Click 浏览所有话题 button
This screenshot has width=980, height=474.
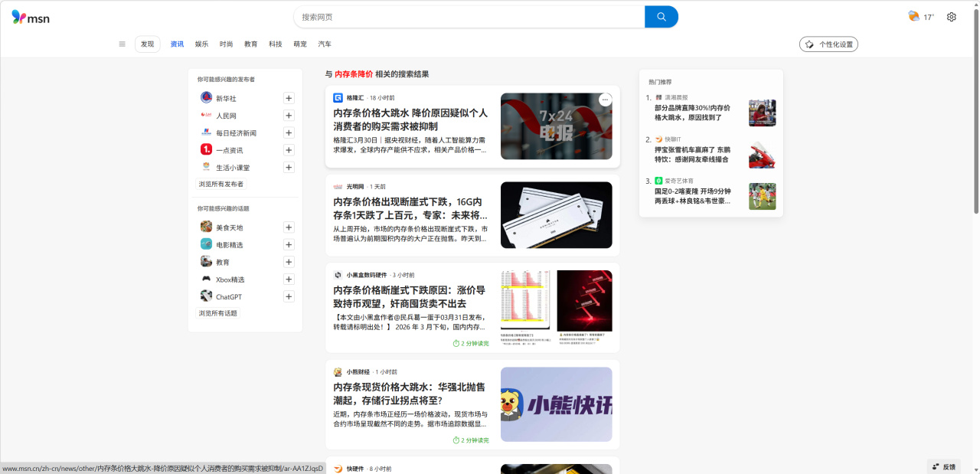pyautogui.click(x=218, y=313)
